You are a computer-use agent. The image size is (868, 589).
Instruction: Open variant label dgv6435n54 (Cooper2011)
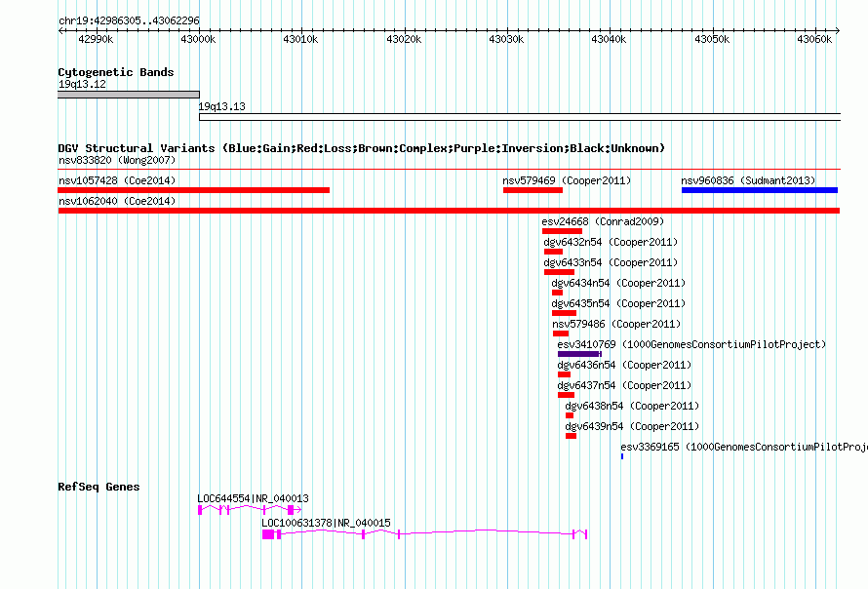[618, 303]
